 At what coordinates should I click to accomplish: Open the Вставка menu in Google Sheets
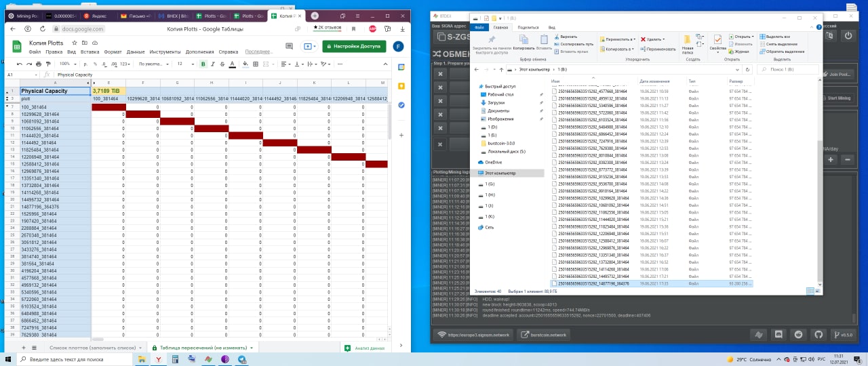[x=90, y=52]
